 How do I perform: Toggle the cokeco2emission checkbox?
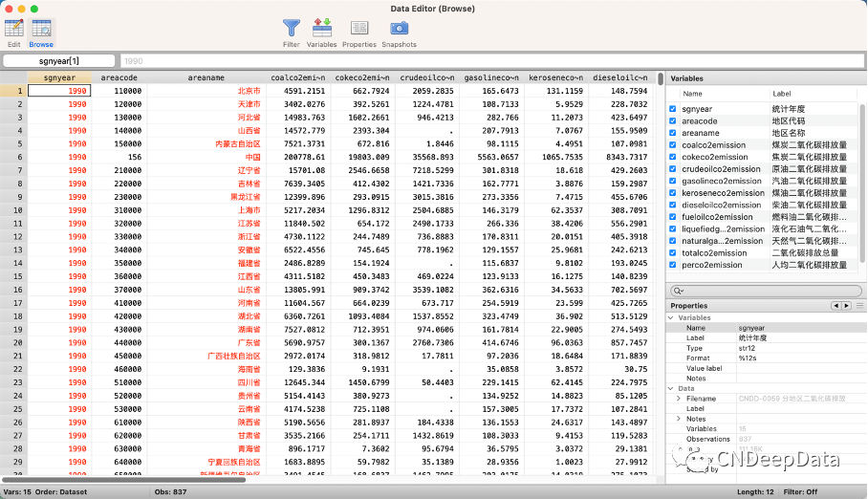coord(673,157)
